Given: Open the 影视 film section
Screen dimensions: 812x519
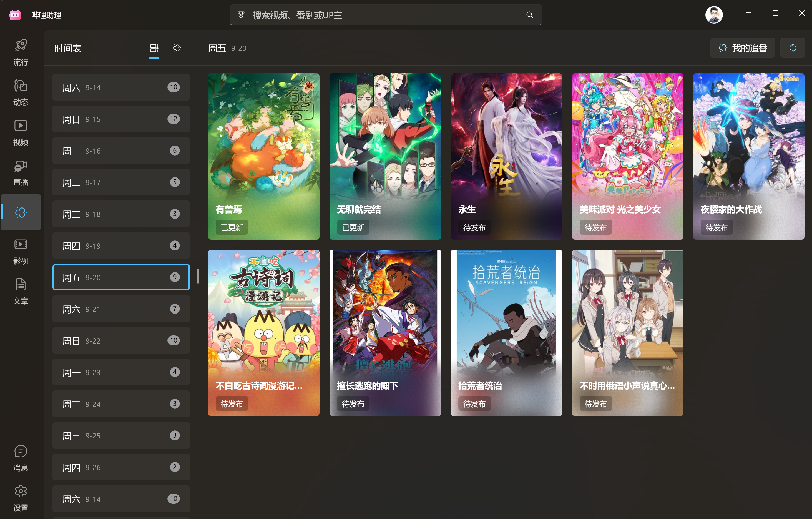Looking at the screenshot, I should 21,251.
